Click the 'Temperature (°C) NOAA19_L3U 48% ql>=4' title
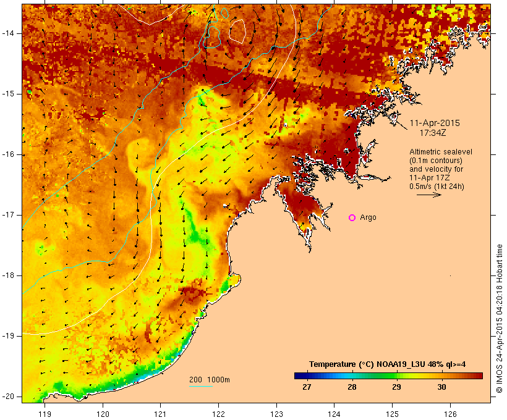 [x=387, y=364]
